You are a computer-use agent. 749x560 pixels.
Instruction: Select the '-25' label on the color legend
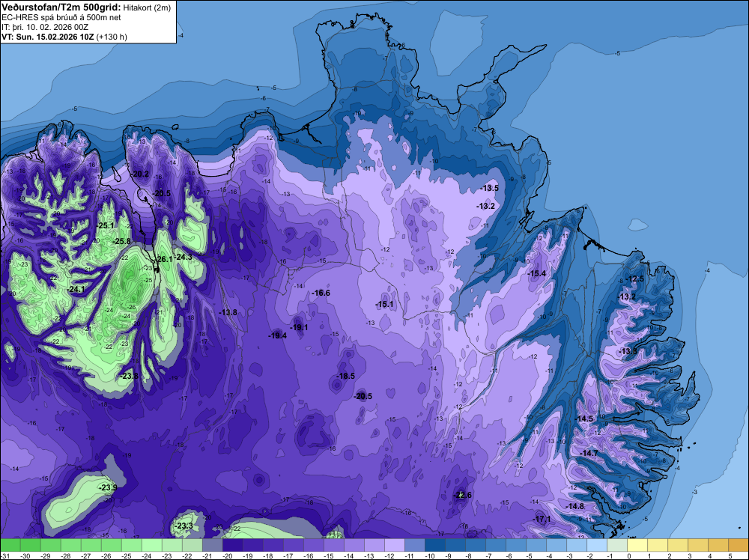pyautogui.click(x=126, y=556)
